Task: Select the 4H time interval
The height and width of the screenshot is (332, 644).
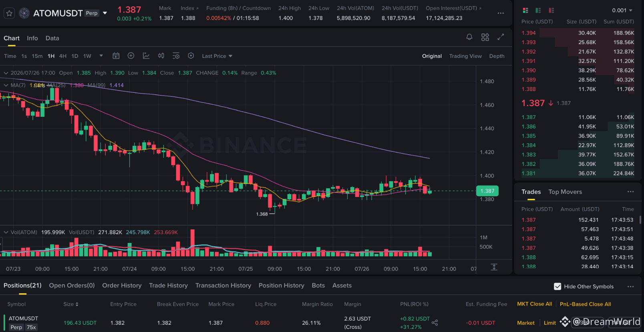Action: pos(63,56)
